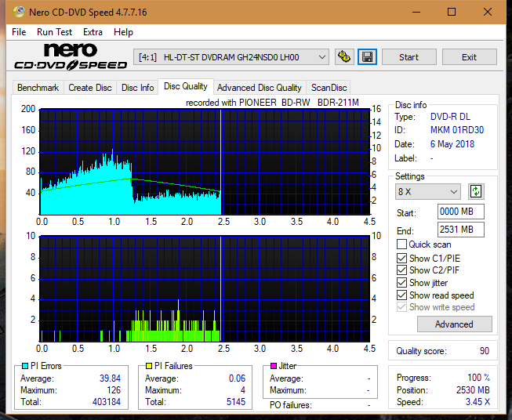Viewport: 512px width, 420px height.
Task: Toggle Show C1/PIE checkbox
Action: coord(401,259)
